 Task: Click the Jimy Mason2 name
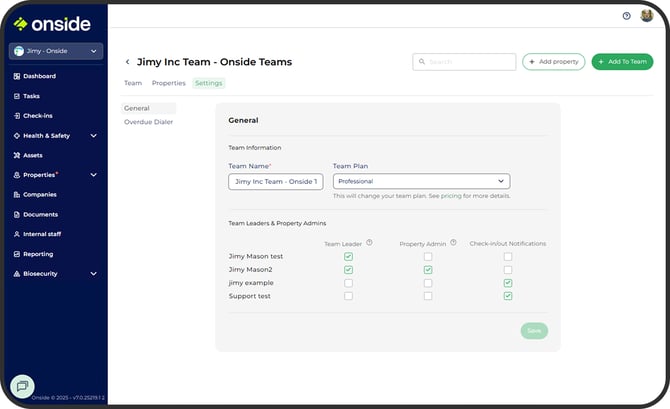point(250,270)
